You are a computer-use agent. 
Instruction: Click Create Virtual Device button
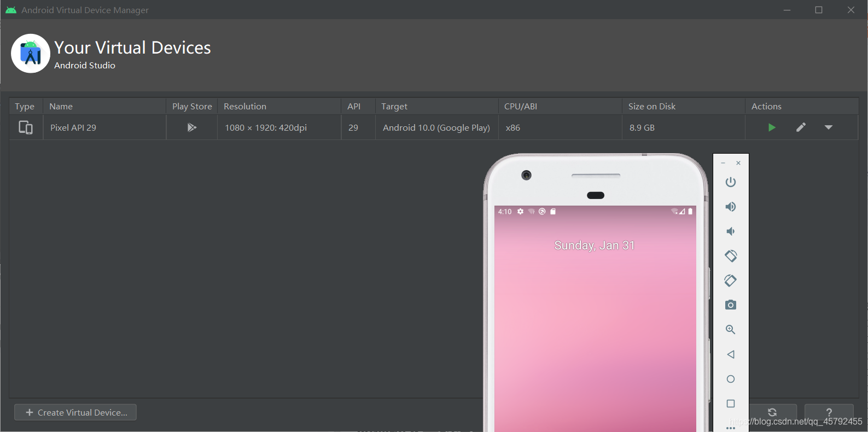(x=75, y=412)
